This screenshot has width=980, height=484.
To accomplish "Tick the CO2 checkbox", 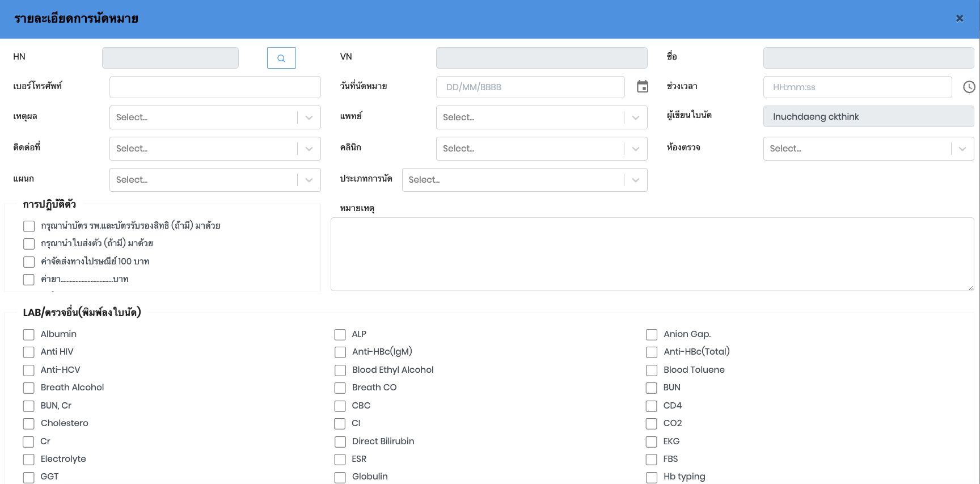I will (652, 424).
